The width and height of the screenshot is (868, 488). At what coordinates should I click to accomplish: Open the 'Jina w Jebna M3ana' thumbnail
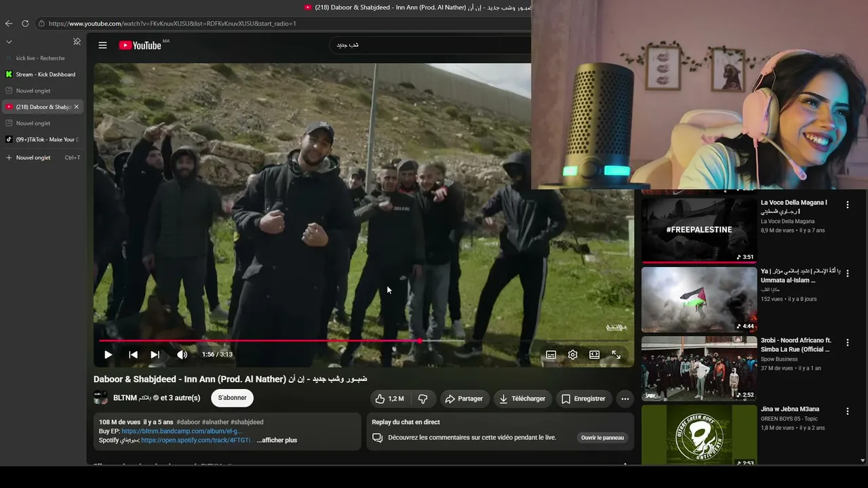click(699, 435)
